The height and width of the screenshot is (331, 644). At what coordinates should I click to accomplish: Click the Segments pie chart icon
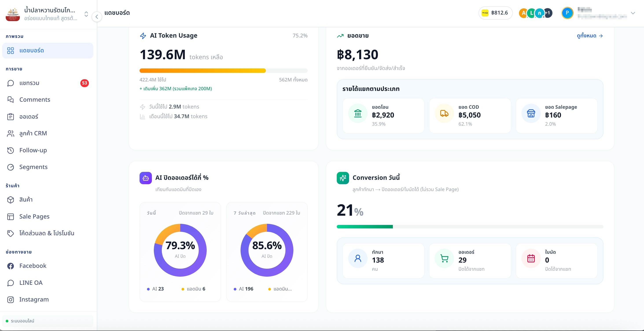pos(11,167)
